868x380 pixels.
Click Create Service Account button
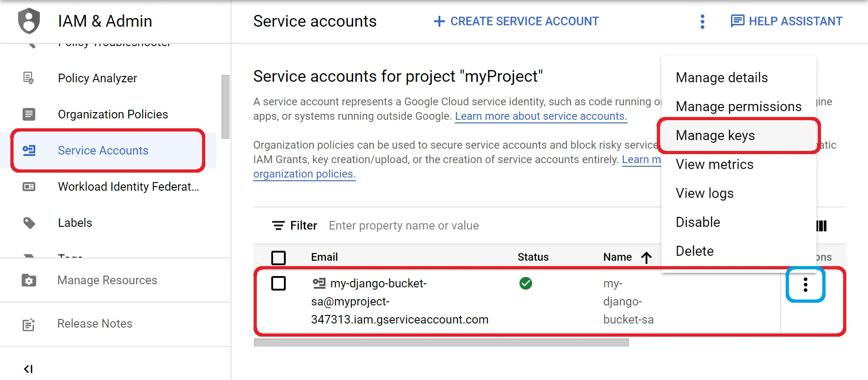point(516,21)
